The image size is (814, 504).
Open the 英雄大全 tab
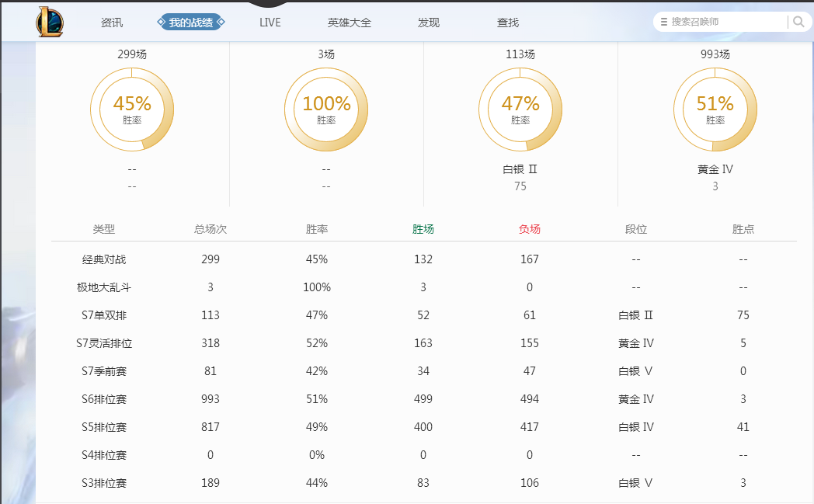point(350,23)
